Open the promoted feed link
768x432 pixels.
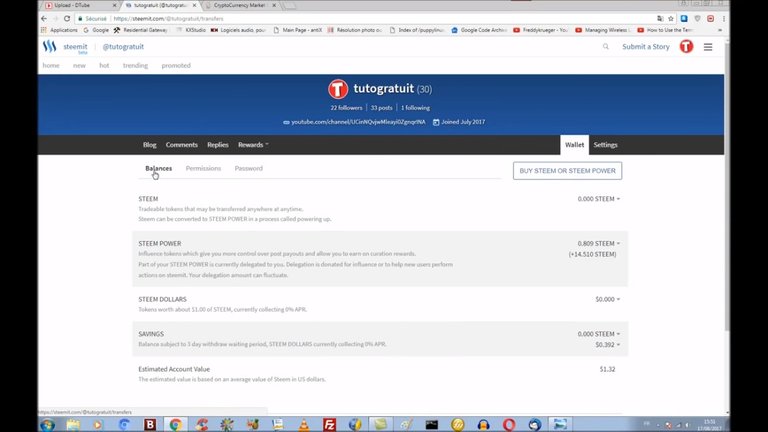pyautogui.click(x=176, y=66)
